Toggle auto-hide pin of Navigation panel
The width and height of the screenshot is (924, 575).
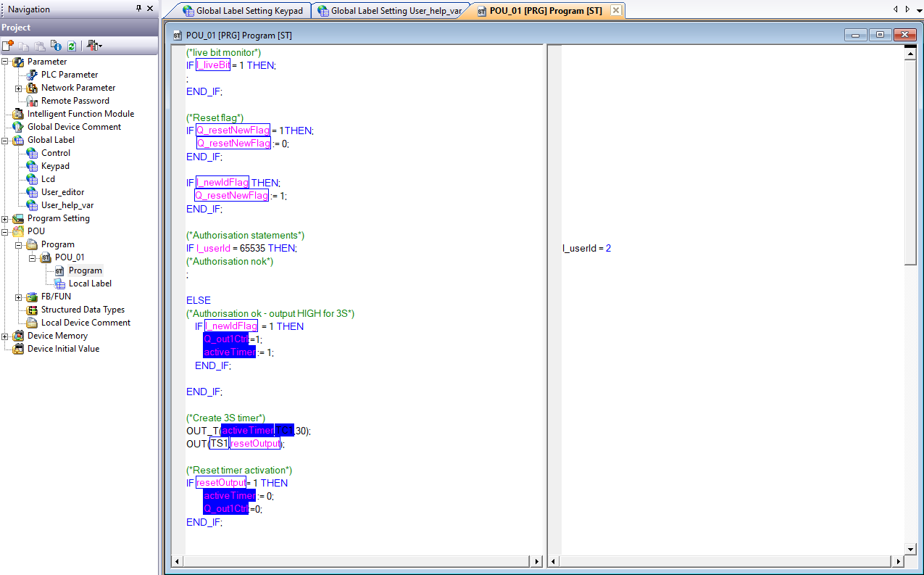click(x=139, y=9)
